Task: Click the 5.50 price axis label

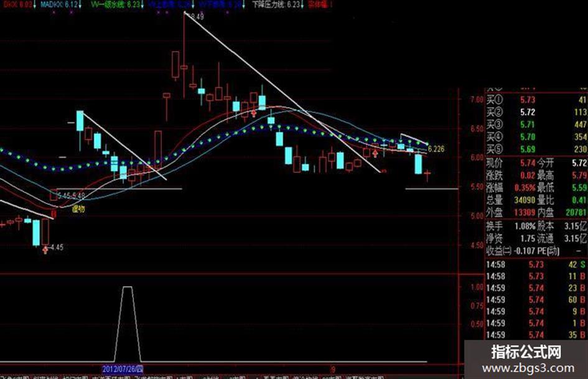Action: pyautogui.click(x=477, y=187)
